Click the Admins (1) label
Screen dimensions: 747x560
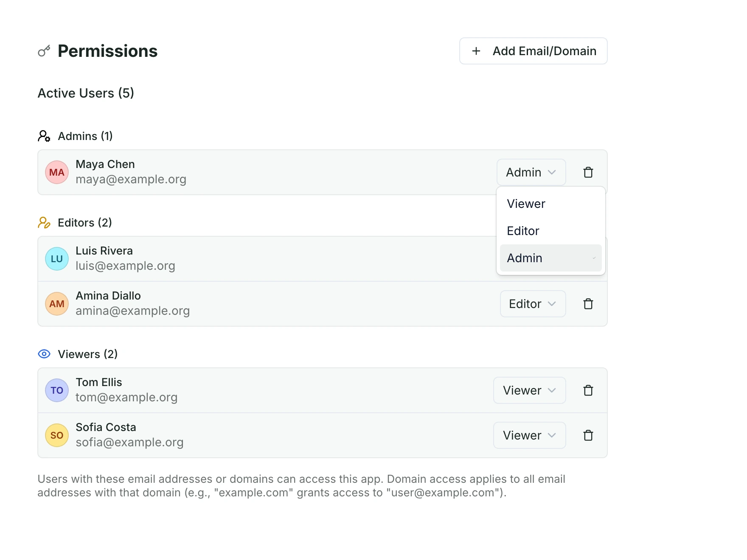85,136
